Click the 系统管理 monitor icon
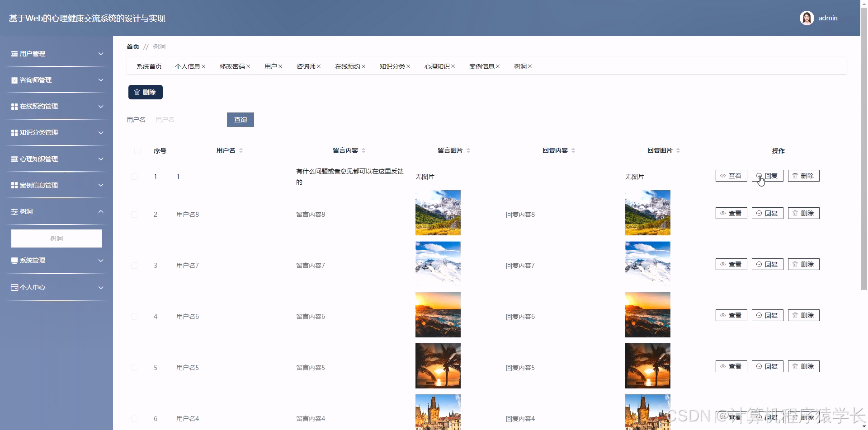868x430 pixels. [14, 261]
